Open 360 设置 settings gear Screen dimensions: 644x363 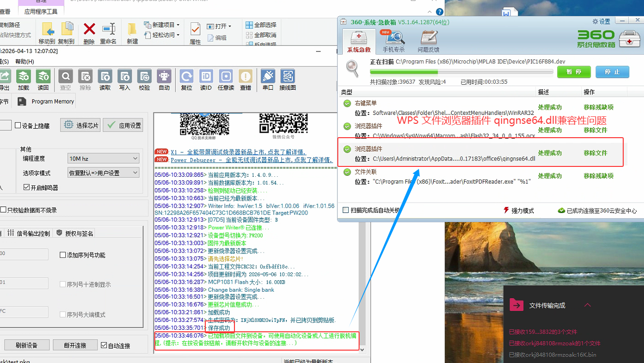(x=601, y=22)
